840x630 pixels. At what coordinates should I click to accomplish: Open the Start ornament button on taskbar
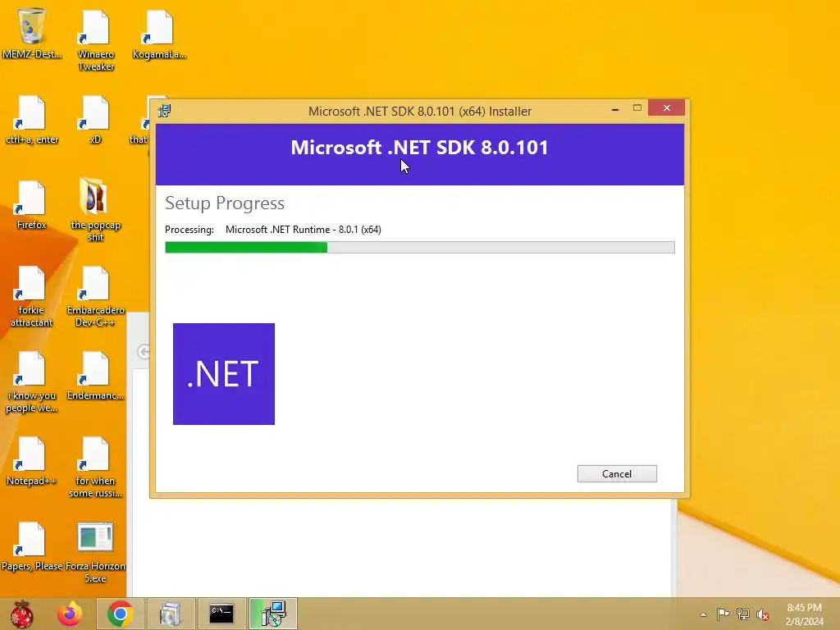tap(22, 614)
